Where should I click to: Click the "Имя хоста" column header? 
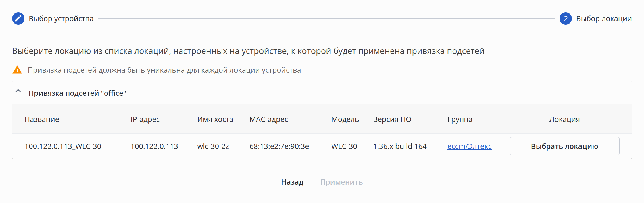[x=215, y=119]
